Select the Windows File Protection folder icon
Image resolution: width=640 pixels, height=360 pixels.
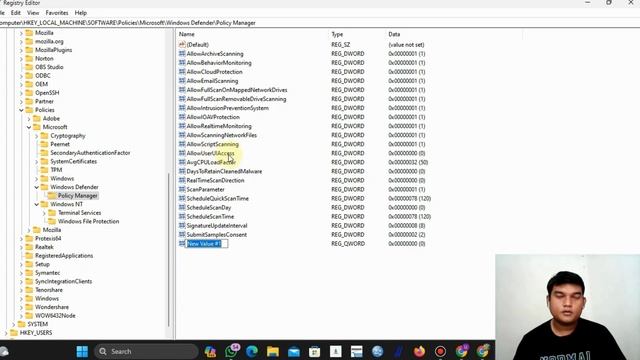pyautogui.click(x=52, y=221)
